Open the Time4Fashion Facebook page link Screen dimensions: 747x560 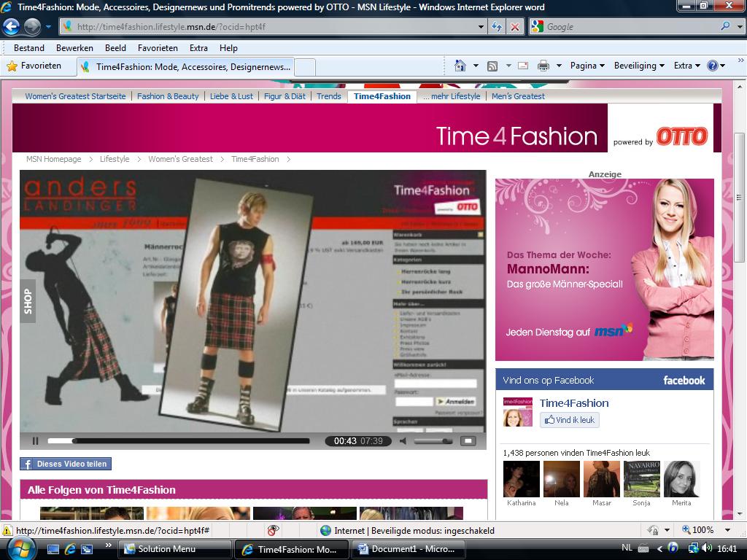(x=574, y=403)
